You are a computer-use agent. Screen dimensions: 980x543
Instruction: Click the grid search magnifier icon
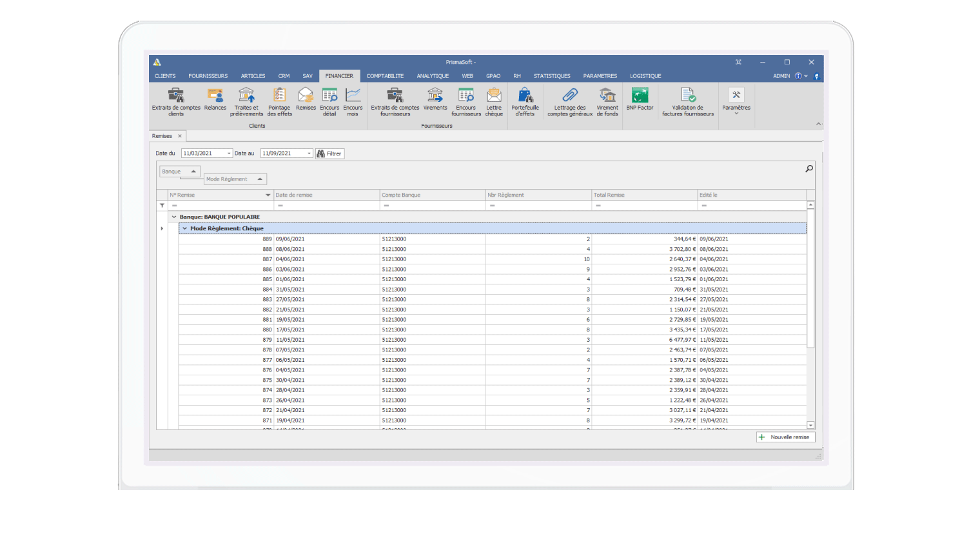[x=809, y=168]
